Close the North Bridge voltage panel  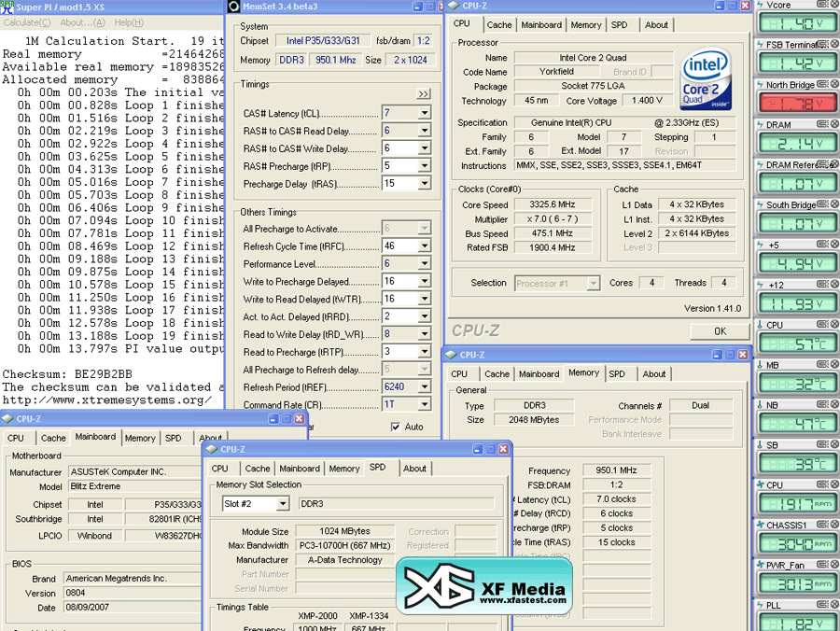834,84
